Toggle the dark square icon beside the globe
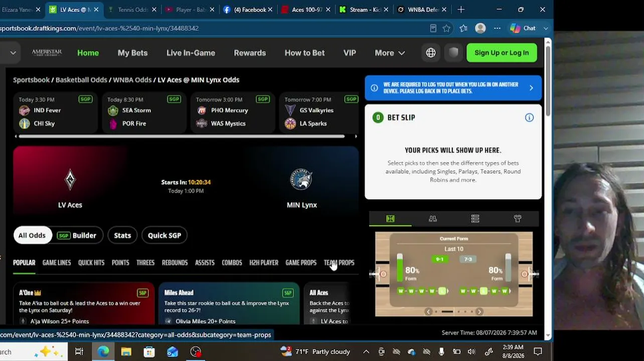 tap(453, 53)
